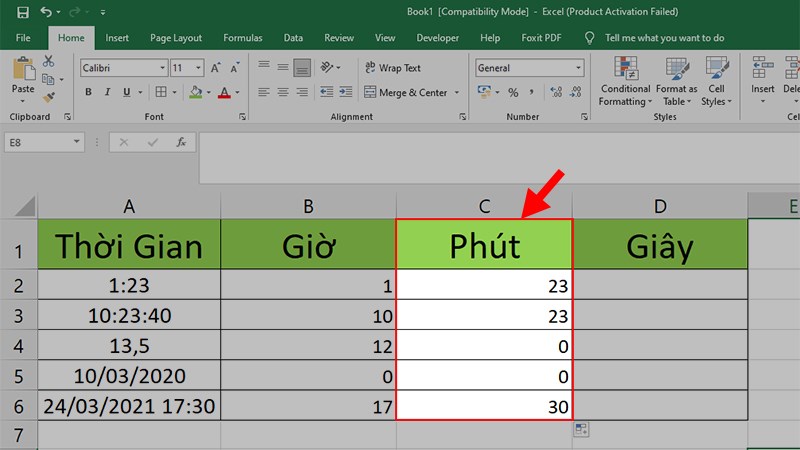Switch to the Formulas tab
800x450 pixels.
point(243,38)
